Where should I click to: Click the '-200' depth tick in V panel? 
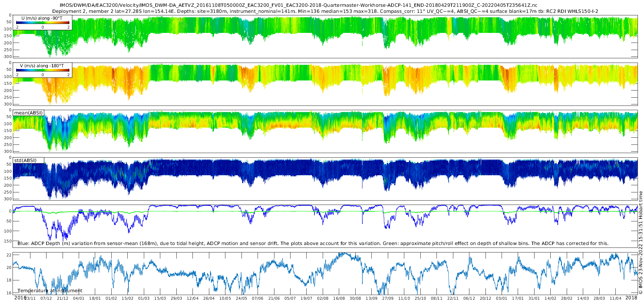pyautogui.click(x=8, y=90)
